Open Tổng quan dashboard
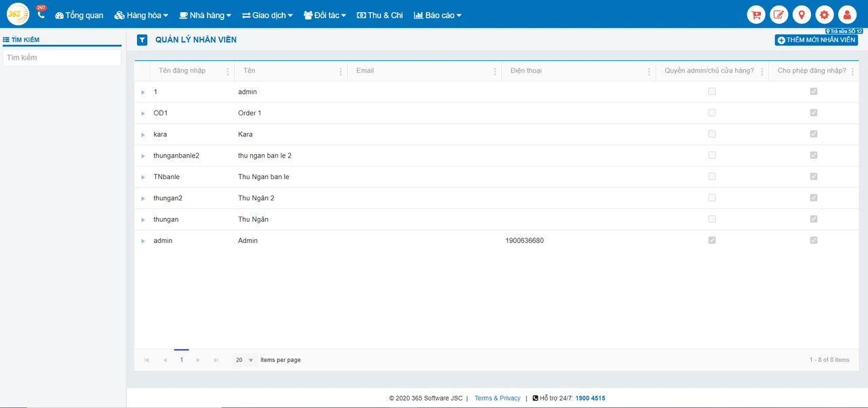This screenshot has width=868, height=408. pos(79,15)
